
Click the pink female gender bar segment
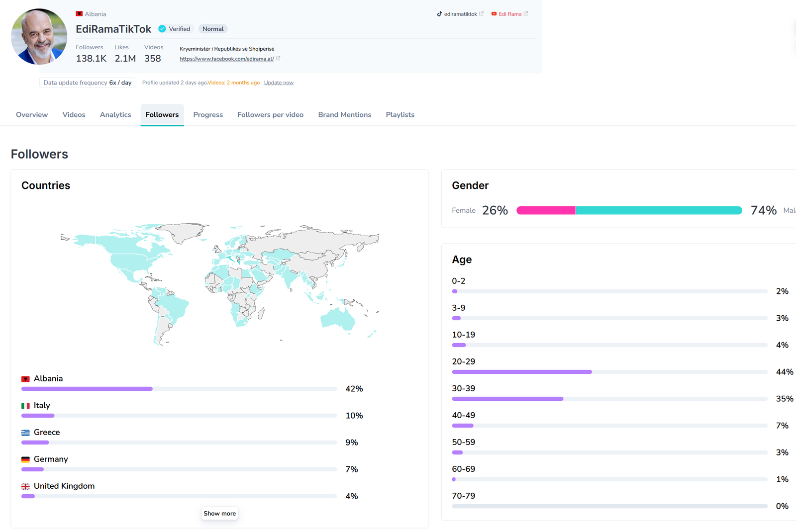[546, 210]
